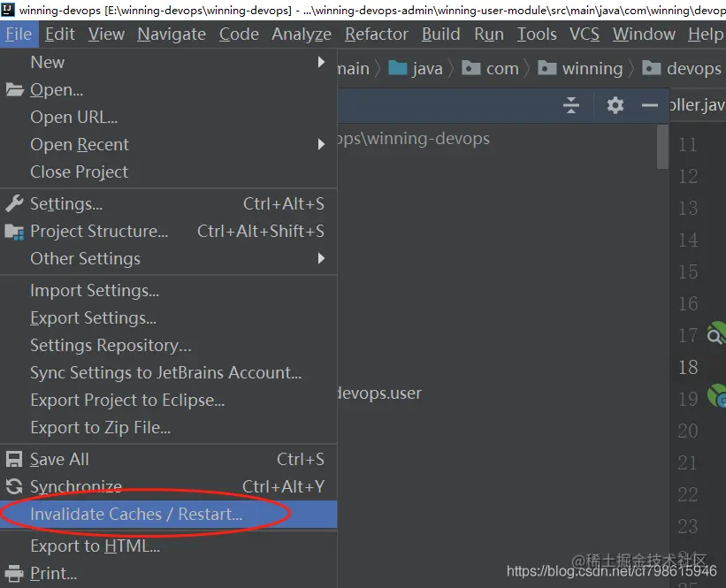This screenshot has height=588, width=726.
Task: Open the Tools menu
Action: coord(537,34)
